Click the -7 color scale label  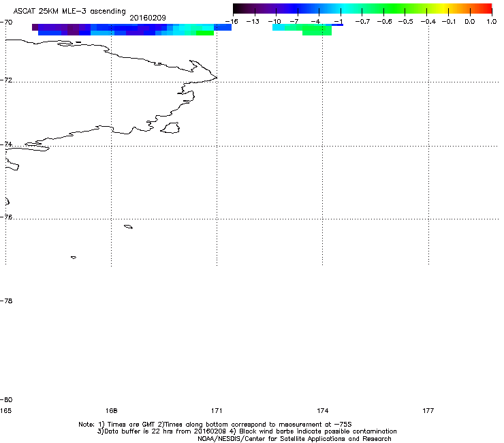[294, 22]
